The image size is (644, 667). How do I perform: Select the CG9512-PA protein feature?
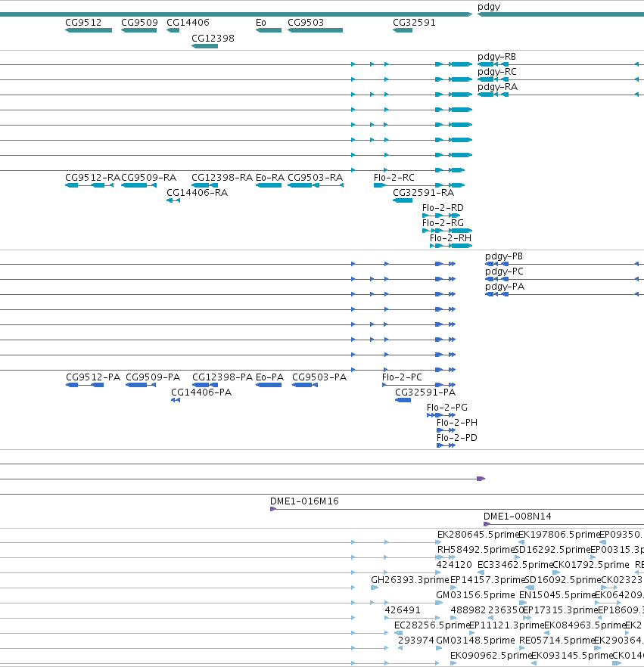coord(85,385)
